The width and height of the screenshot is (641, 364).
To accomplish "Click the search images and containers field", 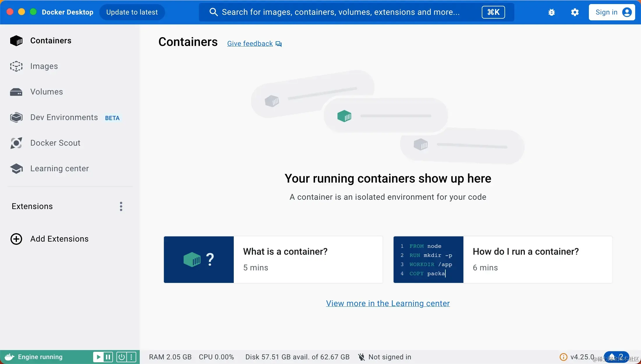I will (341, 12).
